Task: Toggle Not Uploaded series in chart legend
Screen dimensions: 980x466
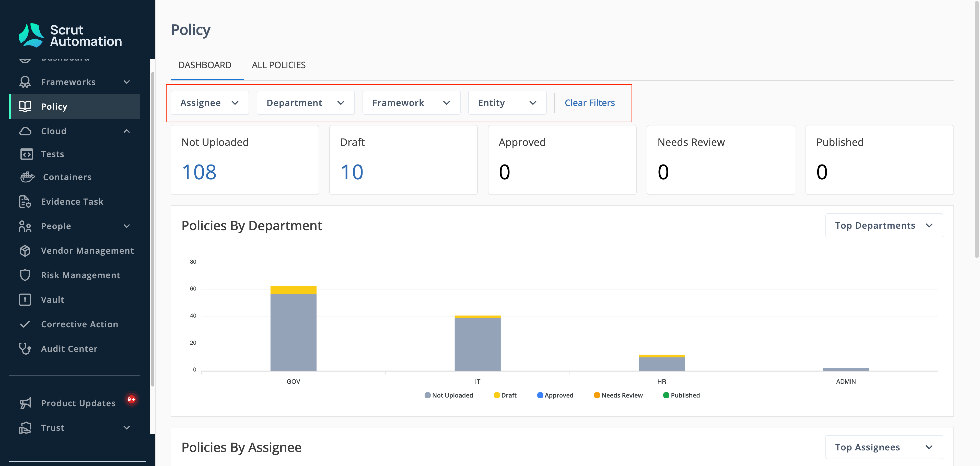Action: pos(449,395)
